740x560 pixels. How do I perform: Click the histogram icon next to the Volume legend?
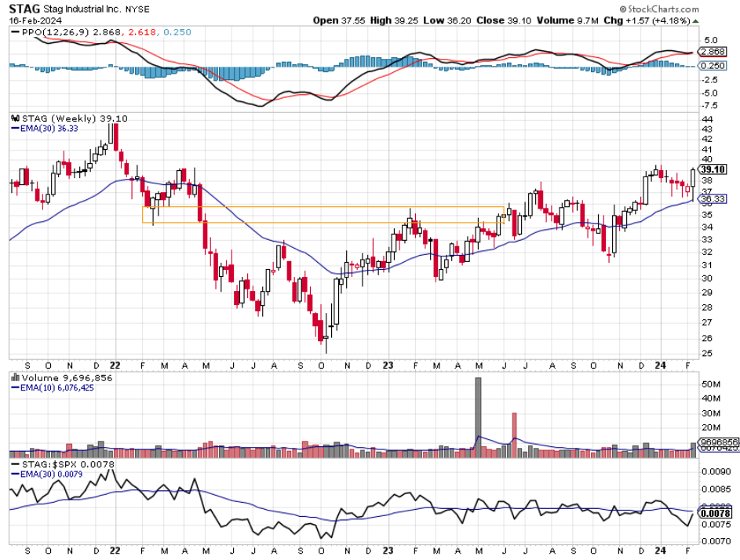(14, 377)
